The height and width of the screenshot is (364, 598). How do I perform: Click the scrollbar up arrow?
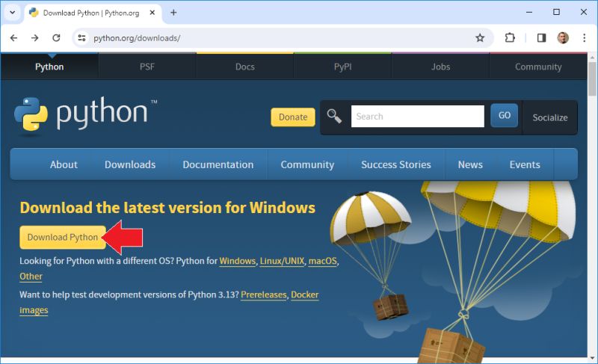coord(592,58)
